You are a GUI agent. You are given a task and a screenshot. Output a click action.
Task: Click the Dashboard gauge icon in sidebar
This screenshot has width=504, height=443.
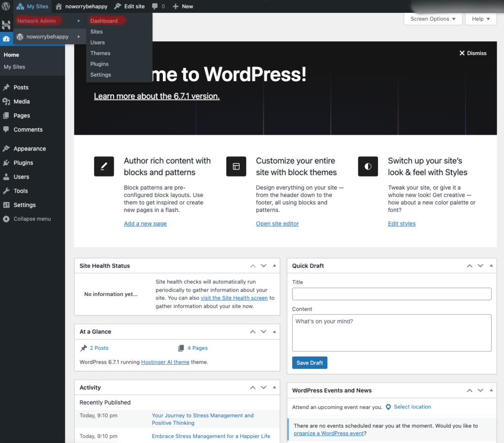(x=6, y=39)
